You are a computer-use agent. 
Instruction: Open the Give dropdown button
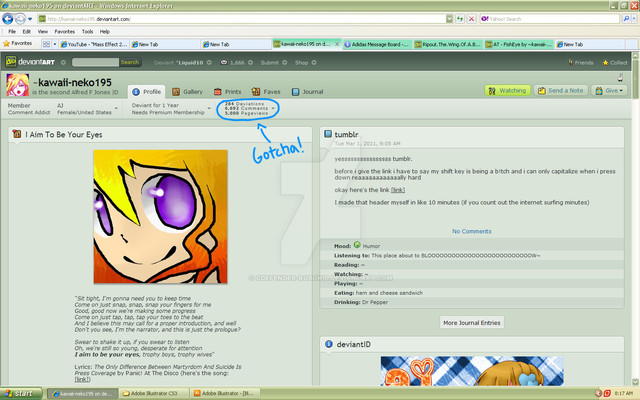(609, 91)
